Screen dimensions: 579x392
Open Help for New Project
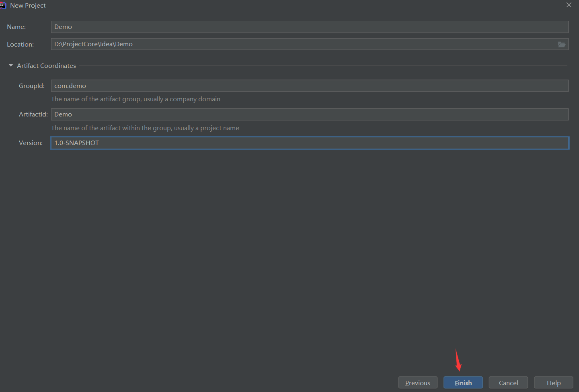click(554, 383)
